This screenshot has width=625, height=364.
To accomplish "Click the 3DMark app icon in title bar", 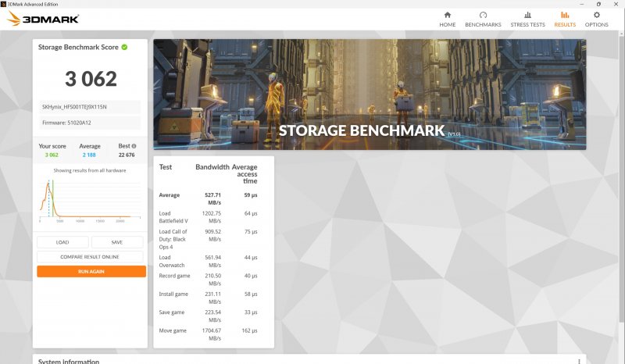I will [3, 4].
